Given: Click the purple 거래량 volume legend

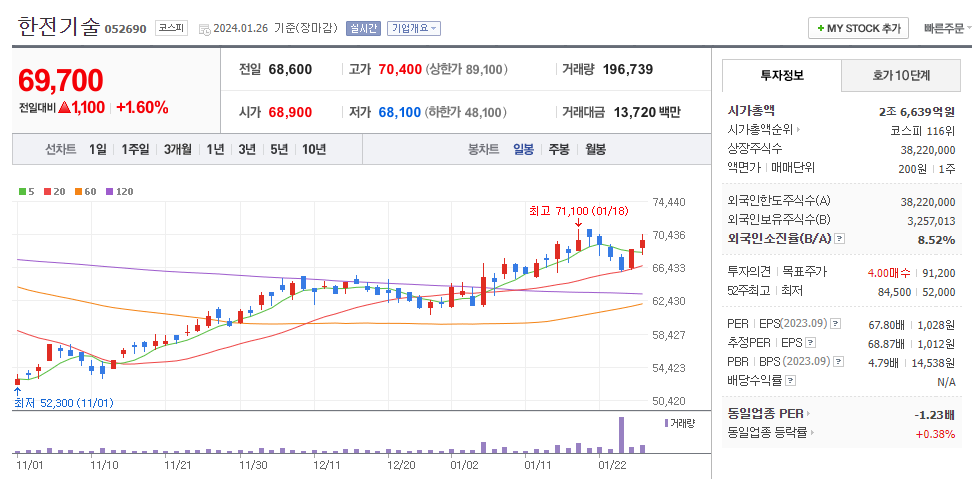Looking at the screenshot, I should point(679,423).
